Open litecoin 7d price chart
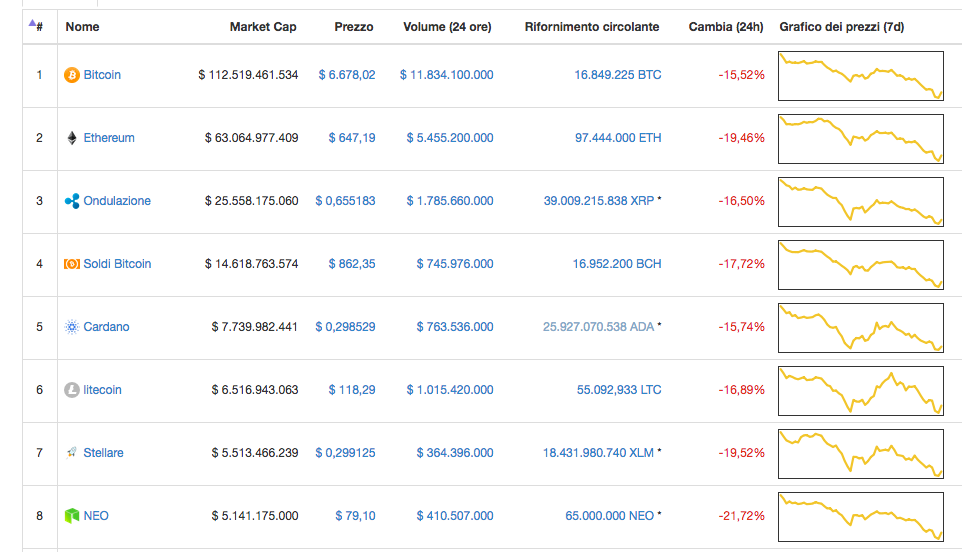Image resolution: width=968 pixels, height=552 pixels. pos(861,391)
